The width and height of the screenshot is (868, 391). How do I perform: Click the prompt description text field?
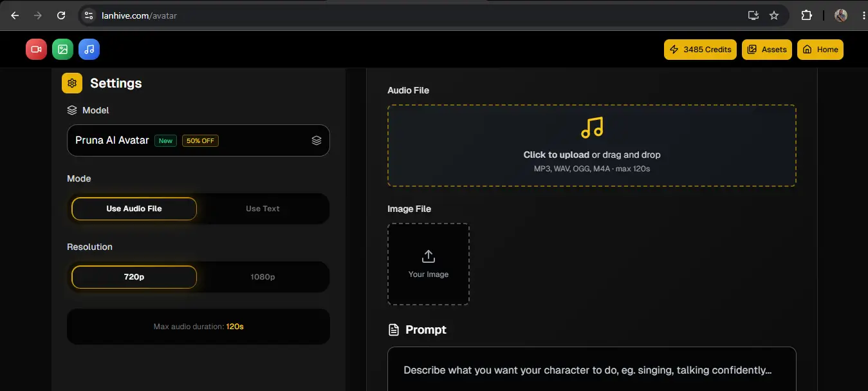pyautogui.click(x=592, y=370)
